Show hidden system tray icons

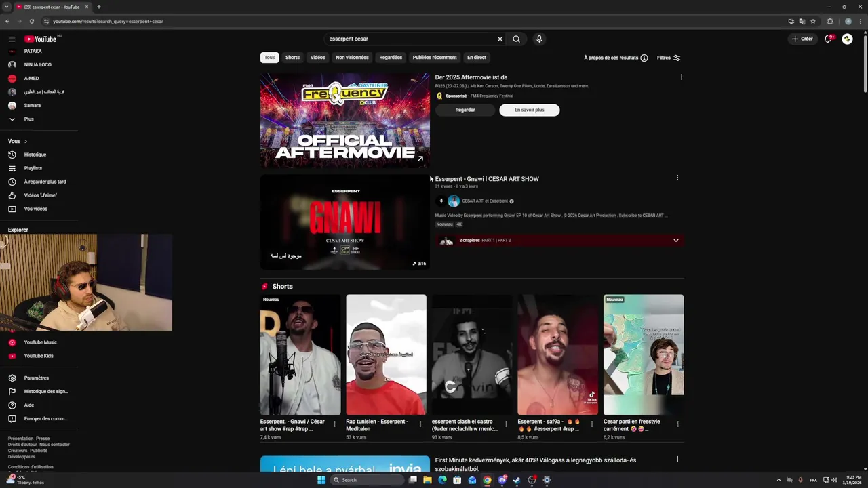[x=778, y=480]
